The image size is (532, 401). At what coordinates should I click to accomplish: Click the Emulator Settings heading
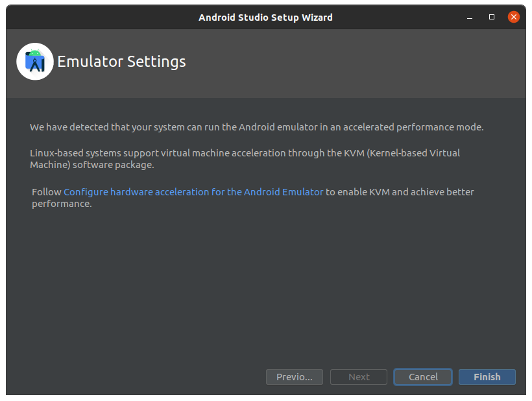click(x=121, y=62)
